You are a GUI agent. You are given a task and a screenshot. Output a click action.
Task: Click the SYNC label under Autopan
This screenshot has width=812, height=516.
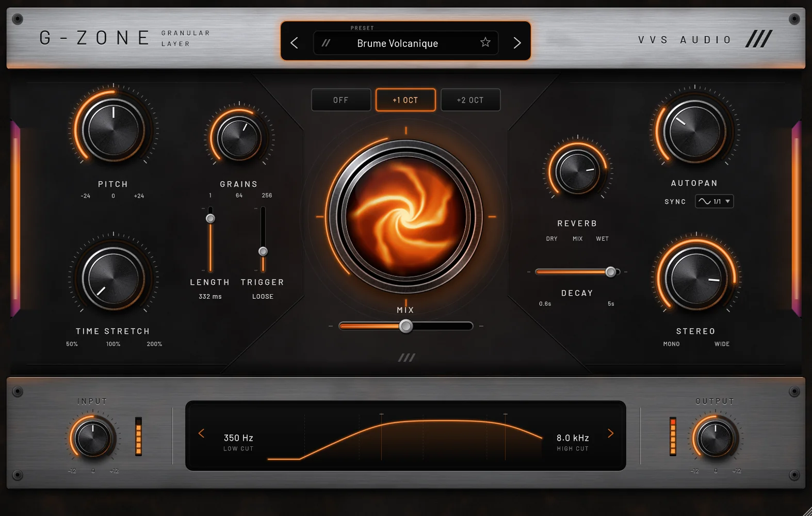[x=675, y=202]
